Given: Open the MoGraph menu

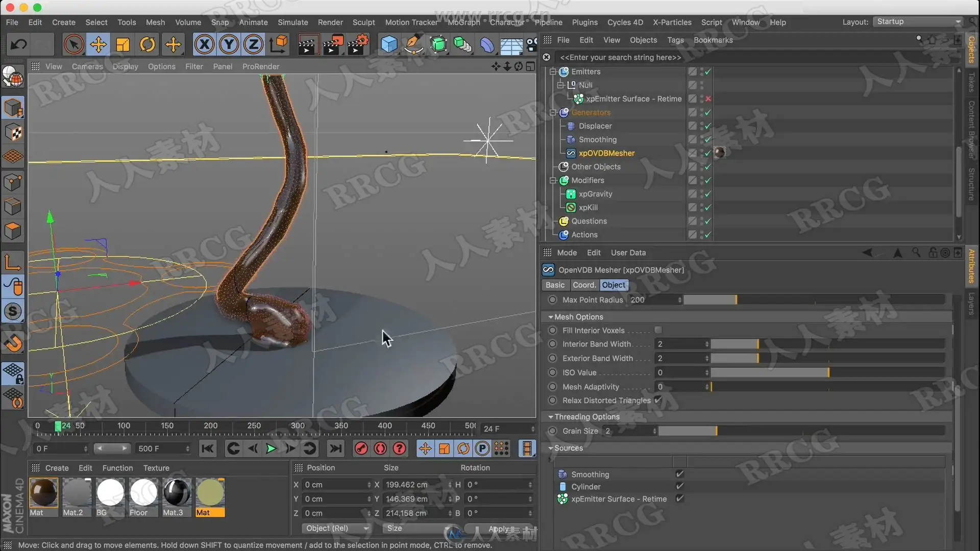Looking at the screenshot, I should pyautogui.click(x=463, y=22).
